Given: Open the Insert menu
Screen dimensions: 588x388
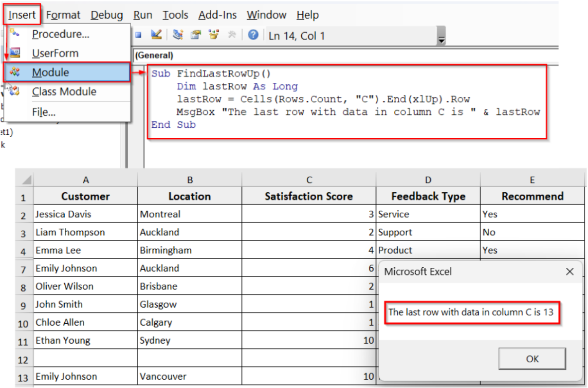Looking at the screenshot, I should pos(21,15).
